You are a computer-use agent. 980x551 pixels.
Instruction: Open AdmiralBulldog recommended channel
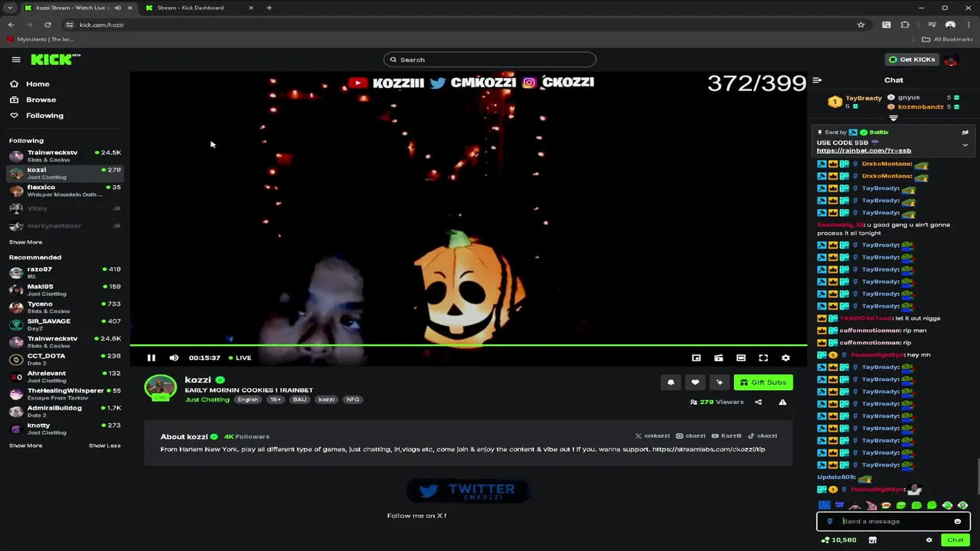64,411
